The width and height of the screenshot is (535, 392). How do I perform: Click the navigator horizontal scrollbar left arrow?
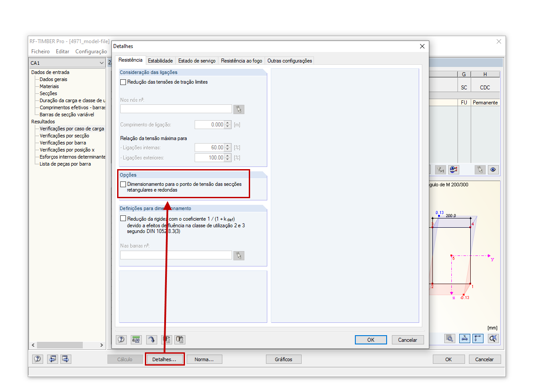pyautogui.click(x=33, y=345)
